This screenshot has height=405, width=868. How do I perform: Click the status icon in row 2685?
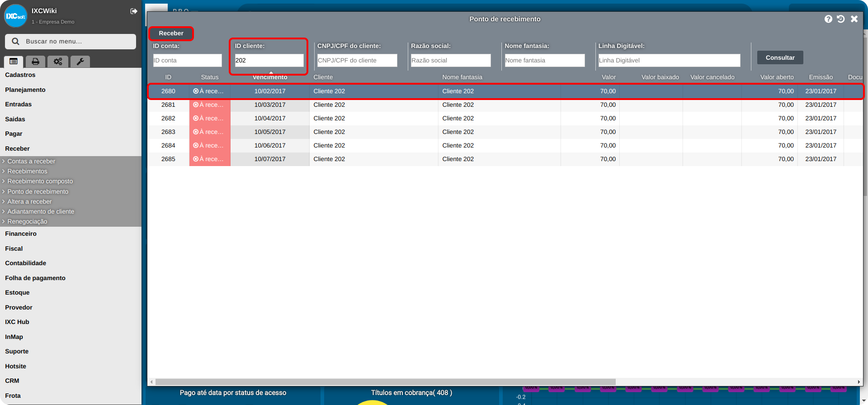pos(196,159)
